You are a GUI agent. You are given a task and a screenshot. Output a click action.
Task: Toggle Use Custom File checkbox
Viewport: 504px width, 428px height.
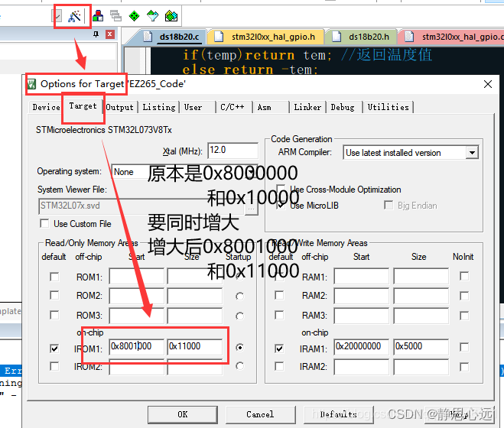(x=44, y=223)
